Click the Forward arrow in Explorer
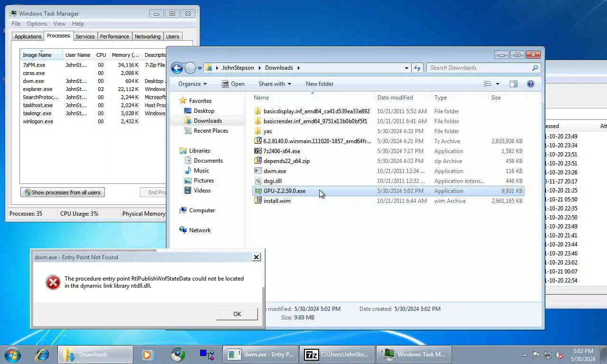This screenshot has height=364, width=607. click(190, 68)
